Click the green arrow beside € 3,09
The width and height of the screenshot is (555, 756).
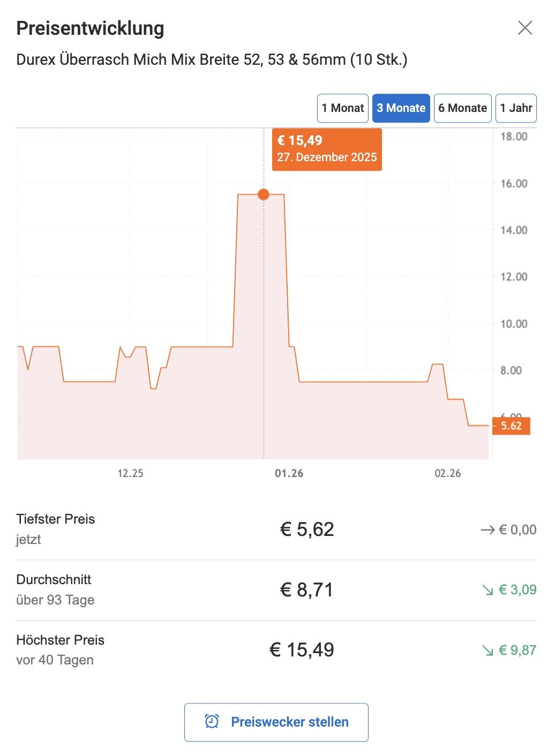(x=487, y=590)
